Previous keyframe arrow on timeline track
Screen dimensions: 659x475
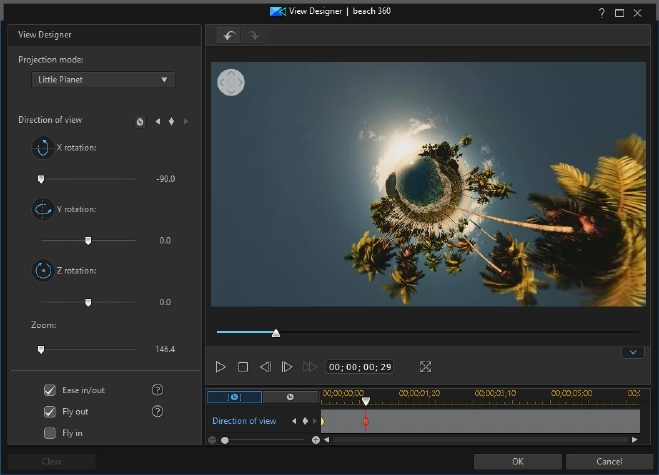[x=294, y=421]
